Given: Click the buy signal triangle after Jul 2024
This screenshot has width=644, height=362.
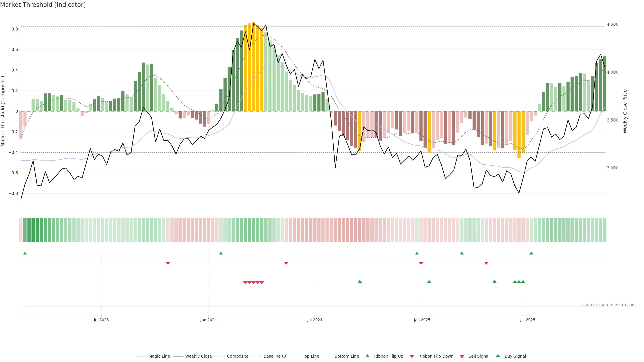Looking at the screenshot, I should 360,282.
